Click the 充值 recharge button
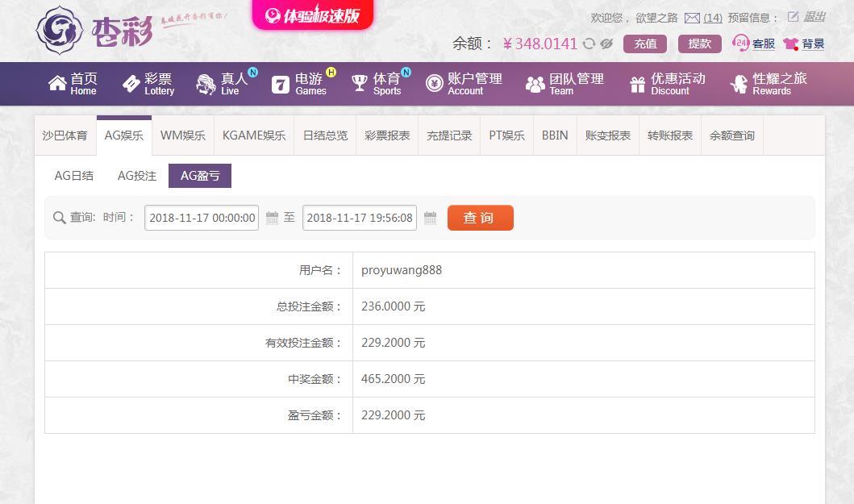This screenshot has width=854, height=504. pyautogui.click(x=645, y=44)
